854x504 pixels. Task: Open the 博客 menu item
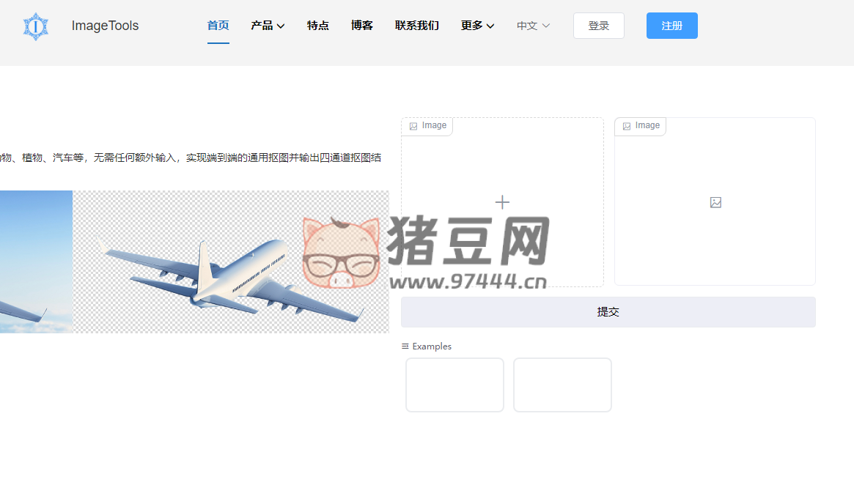point(362,26)
